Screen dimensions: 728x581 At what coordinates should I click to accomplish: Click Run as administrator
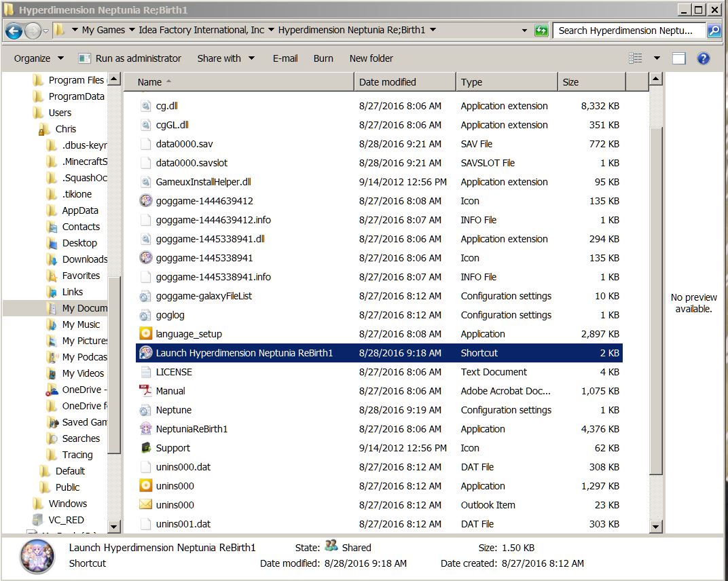click(x=130, y=58)
